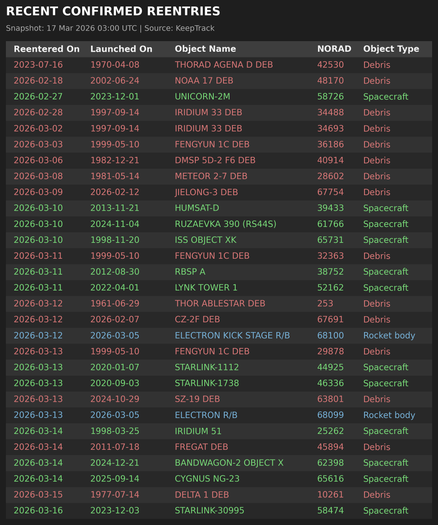Select launch date 2002-06-24

[115, 81]
